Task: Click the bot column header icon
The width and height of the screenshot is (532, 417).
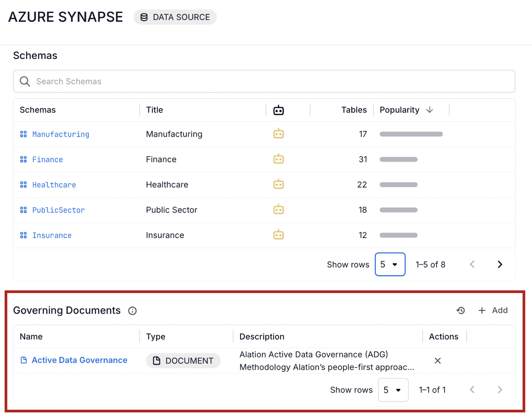Action: 279,110
